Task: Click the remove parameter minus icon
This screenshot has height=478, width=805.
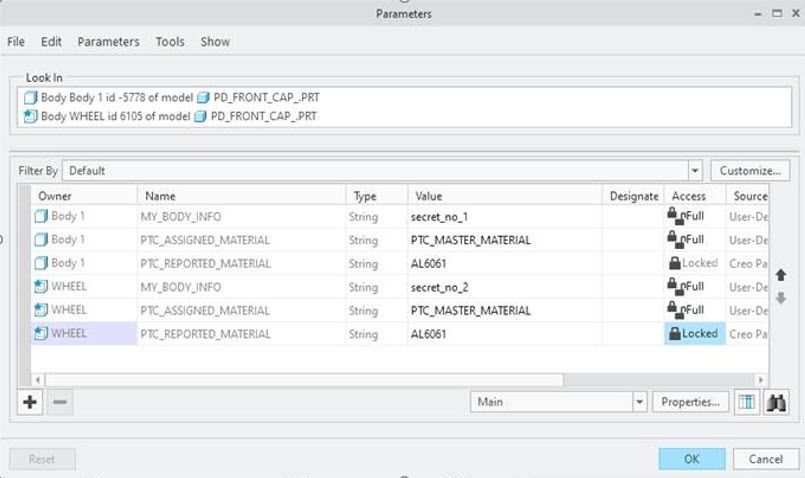Action: (x=61, y=402)
